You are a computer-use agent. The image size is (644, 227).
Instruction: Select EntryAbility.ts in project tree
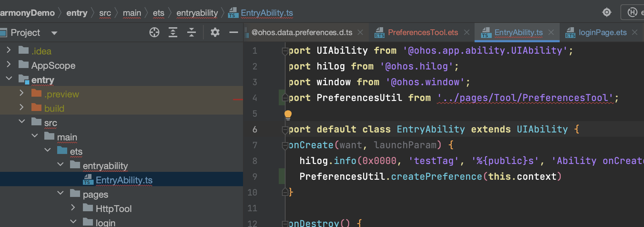coord(124,180)
